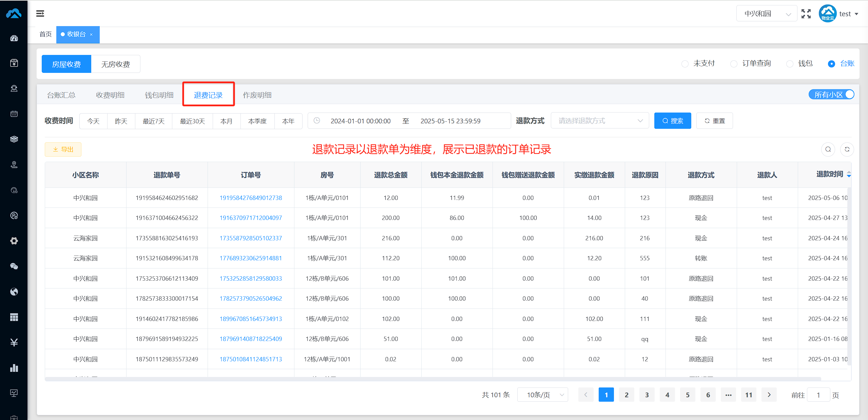Switch to 作废明细 tab

tap(257, 95)
